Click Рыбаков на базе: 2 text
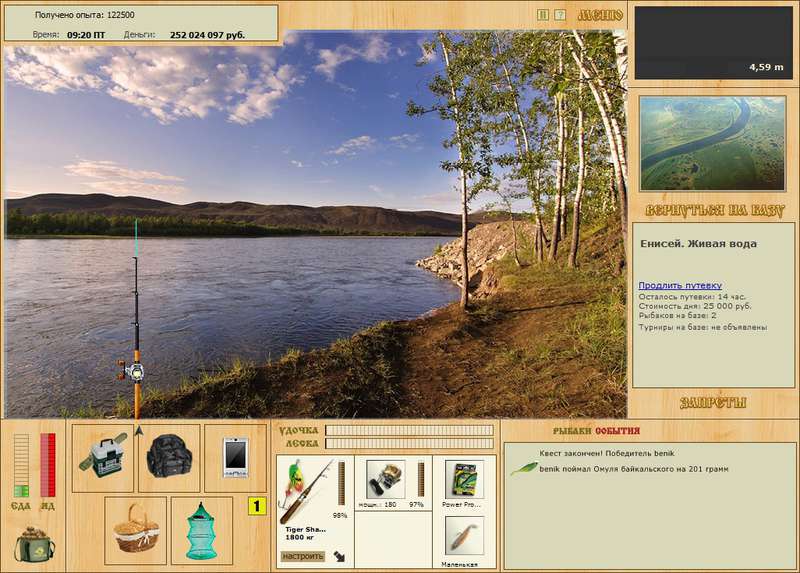This screenshot has height=573, width=800. tap(678, 315)
